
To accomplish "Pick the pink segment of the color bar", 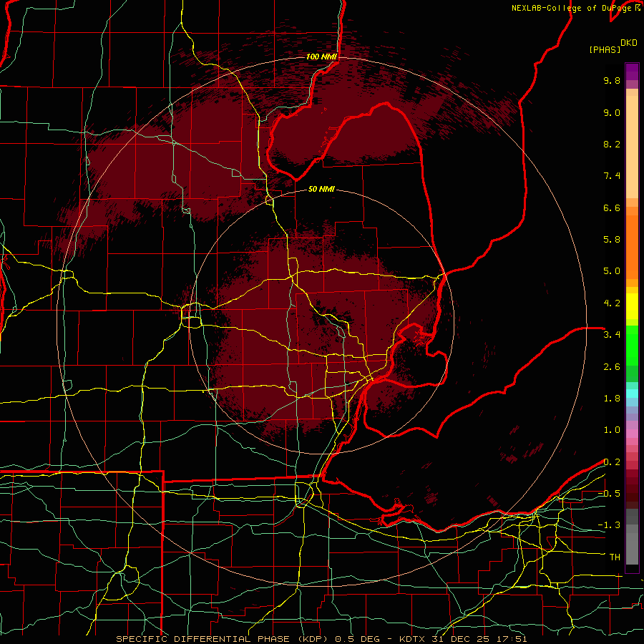I will [632, 434].
